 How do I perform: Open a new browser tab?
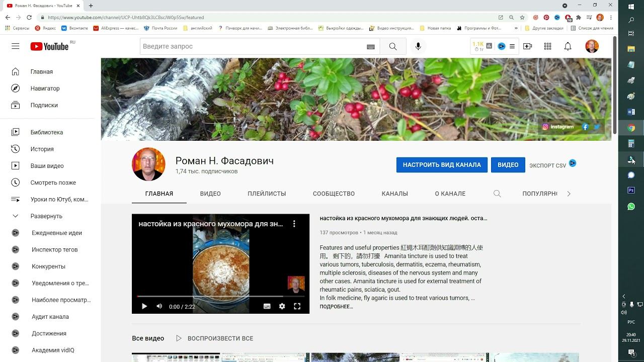91,6
